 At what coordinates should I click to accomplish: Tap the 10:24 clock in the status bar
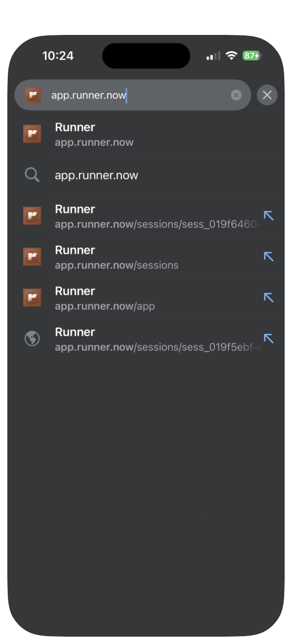click(58, 56)
